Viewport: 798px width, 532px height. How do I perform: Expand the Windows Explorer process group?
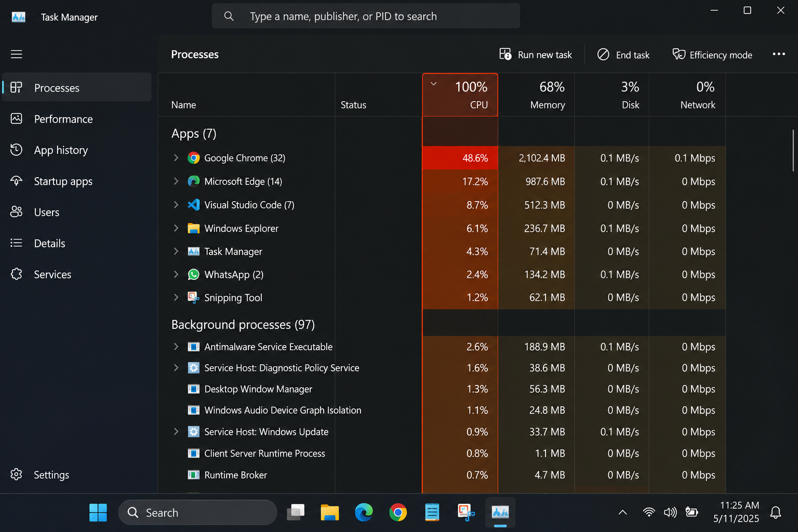(176, 228)
